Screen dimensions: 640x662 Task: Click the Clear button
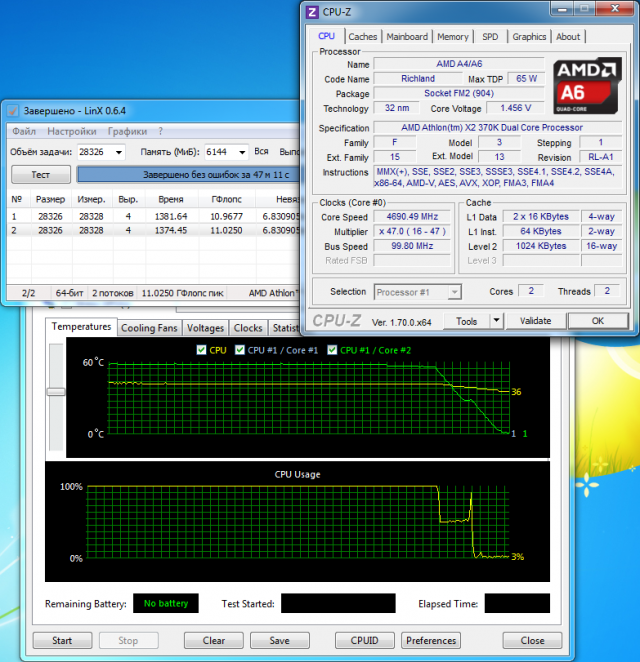pyautogui.click(x=214, y=640)
